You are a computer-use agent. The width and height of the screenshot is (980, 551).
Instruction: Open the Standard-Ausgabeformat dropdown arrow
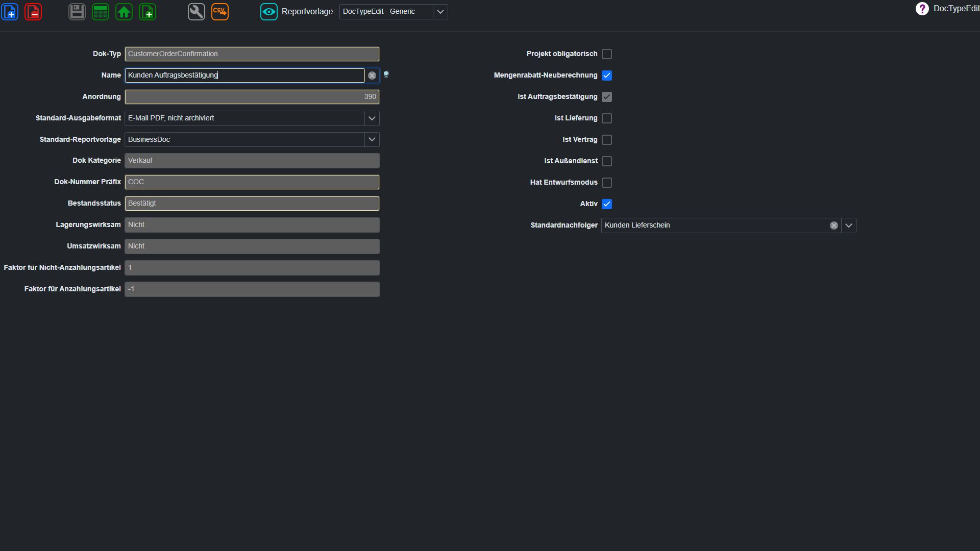pos(372,118)
